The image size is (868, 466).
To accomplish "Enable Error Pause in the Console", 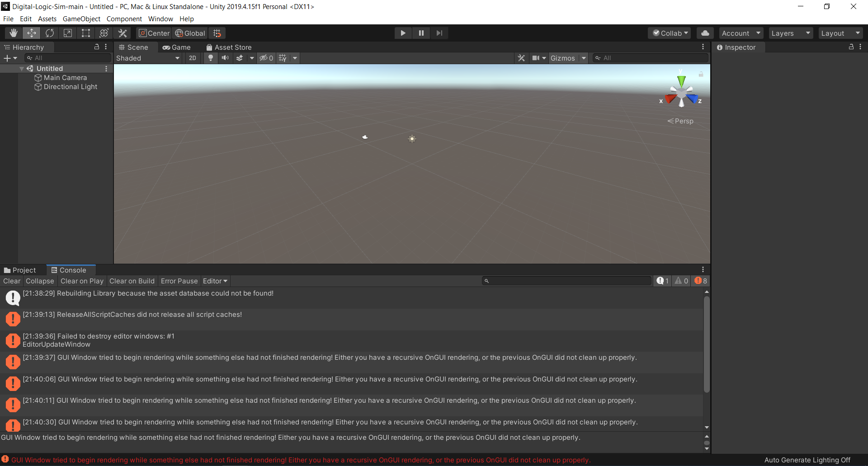I will (x=179, y=281).
